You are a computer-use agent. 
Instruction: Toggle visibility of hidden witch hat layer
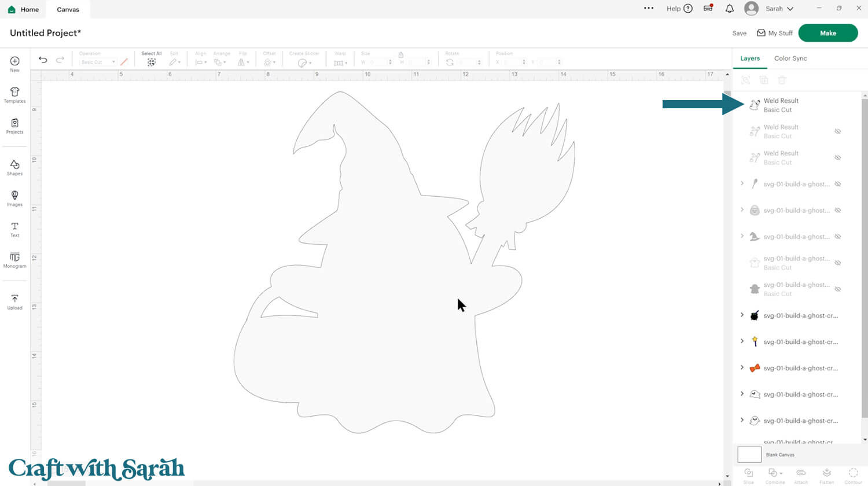pyautogui.click(x=837, y=237)
